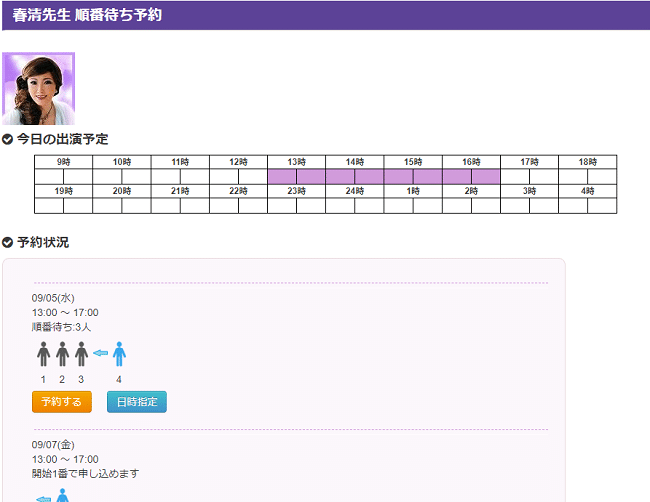Click the 19時 schedule header cell
Image resolution: width=650 pixels, height=502 pixels.
(63, 191)
